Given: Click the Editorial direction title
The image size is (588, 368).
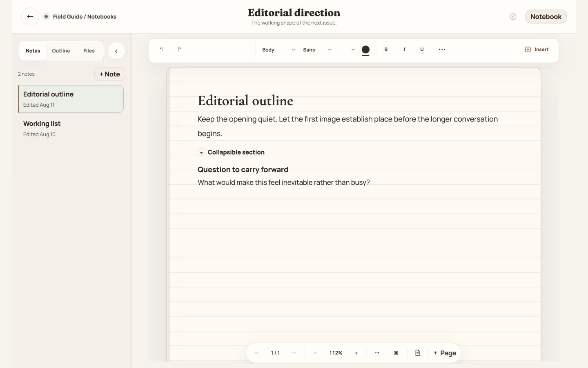Looking at the screenshot, I should [294, 13].
